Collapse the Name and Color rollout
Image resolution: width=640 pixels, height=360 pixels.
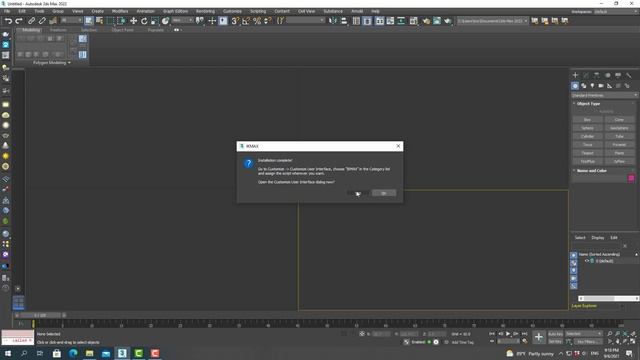591,171
